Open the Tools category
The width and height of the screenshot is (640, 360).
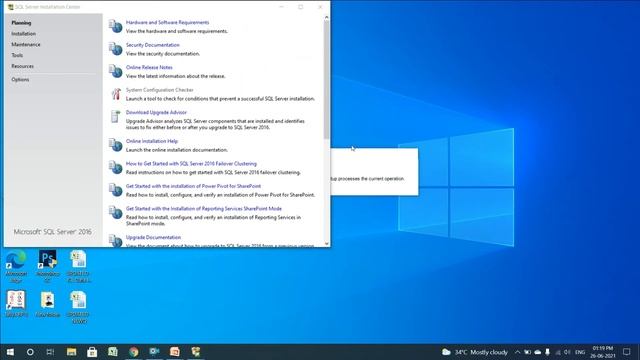(17, 55)
